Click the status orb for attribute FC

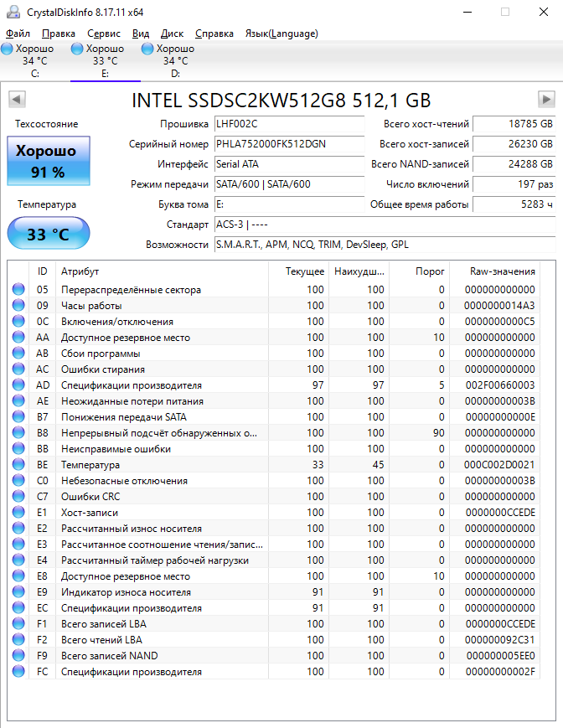pyautogui.click(x=18, y=672)
